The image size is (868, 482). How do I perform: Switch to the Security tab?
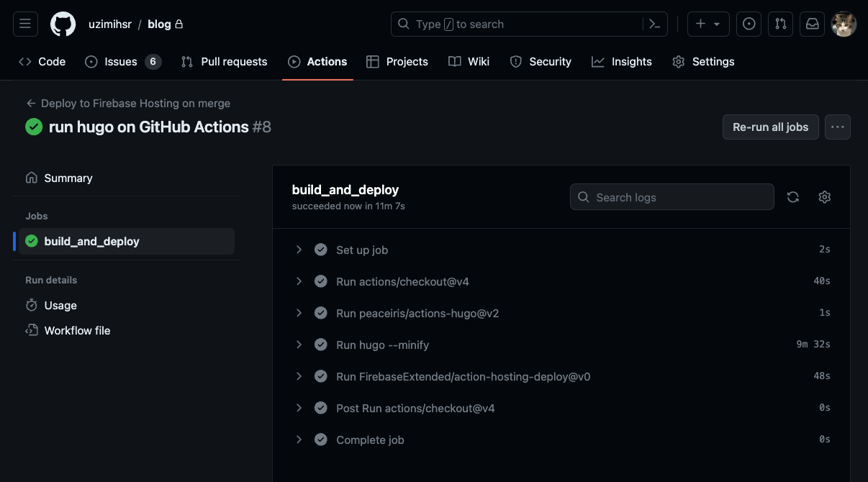coord(541,62)
